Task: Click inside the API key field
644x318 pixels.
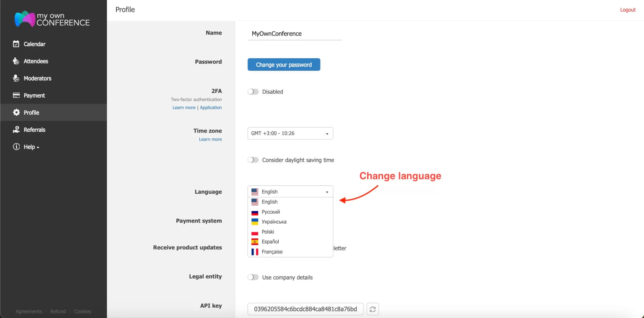Action: [305, 309]
